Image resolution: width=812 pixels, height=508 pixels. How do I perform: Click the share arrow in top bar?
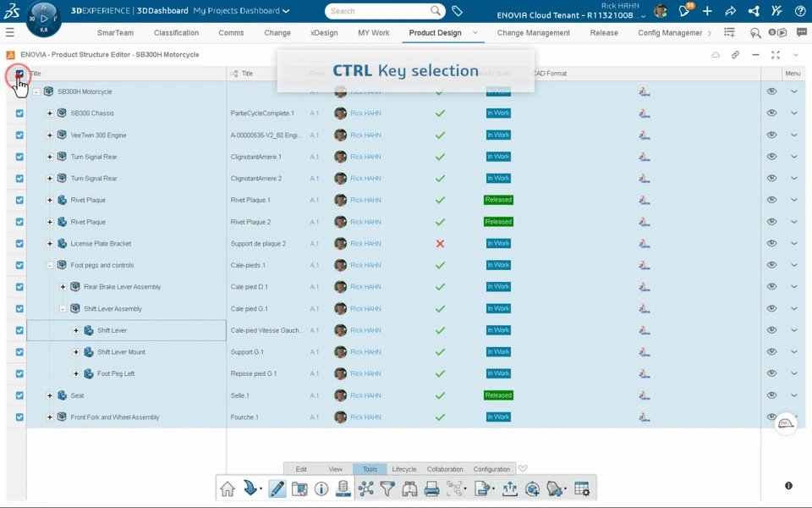click(730, 11)
